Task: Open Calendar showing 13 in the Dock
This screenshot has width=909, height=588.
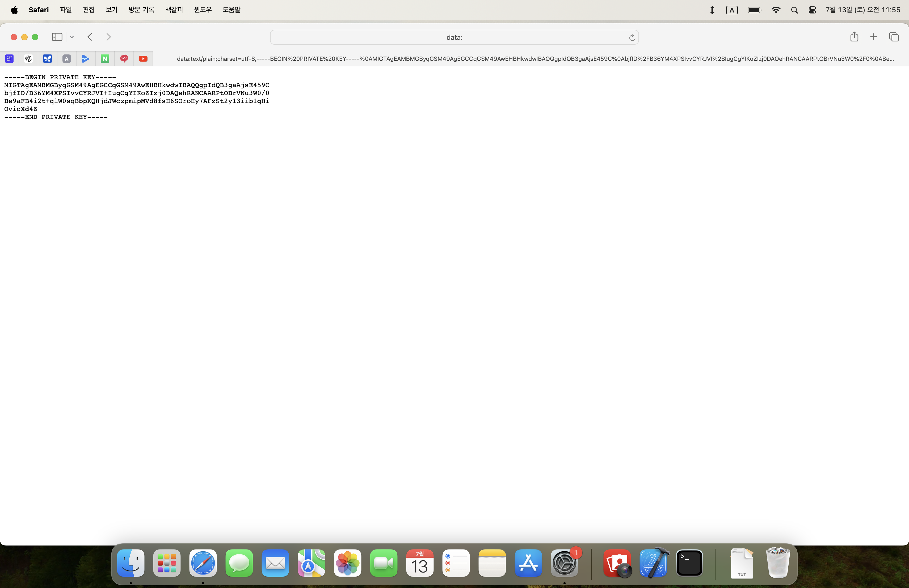Action: 420,563
